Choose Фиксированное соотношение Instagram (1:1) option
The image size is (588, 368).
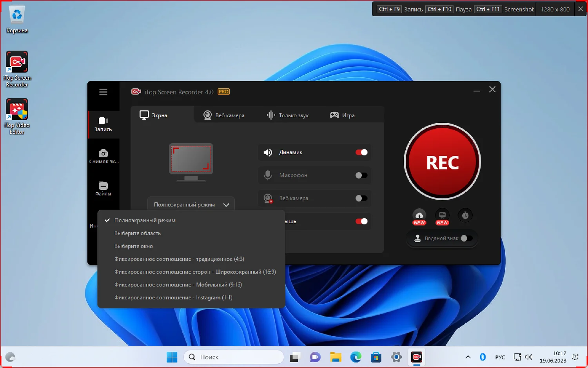click(x=173, y=297)
